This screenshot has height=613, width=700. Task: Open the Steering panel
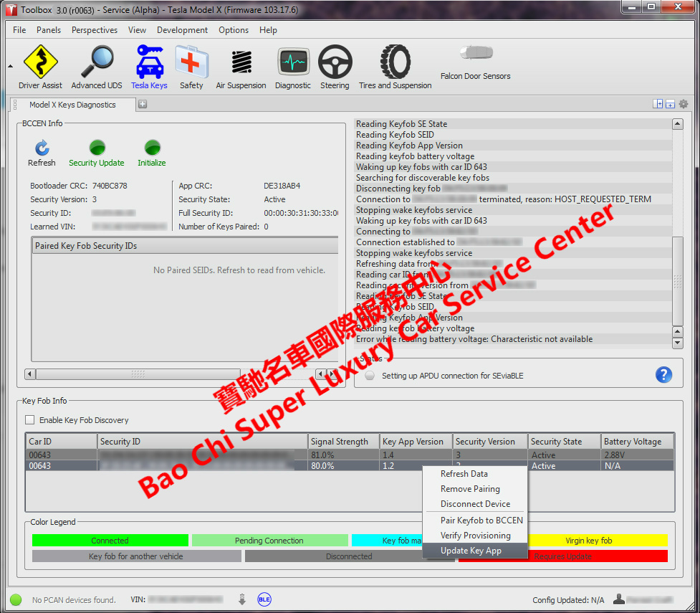pyautogui.click(x=335, y=66)
